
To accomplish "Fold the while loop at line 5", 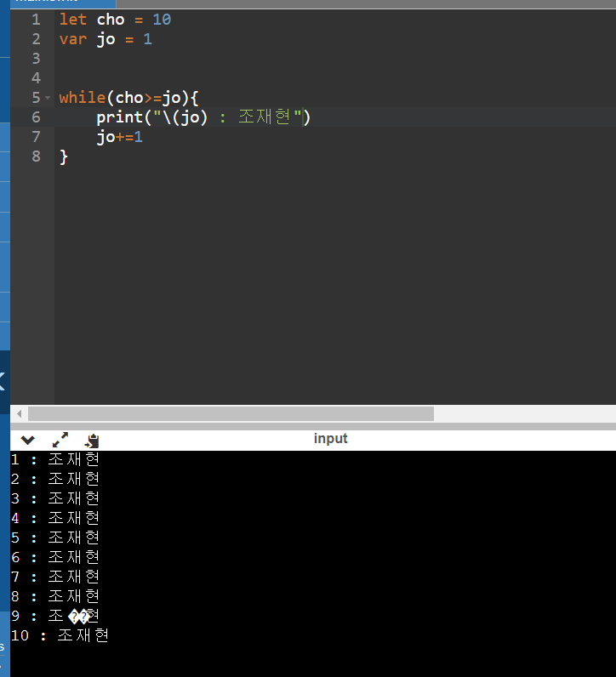I will [48, 98].
